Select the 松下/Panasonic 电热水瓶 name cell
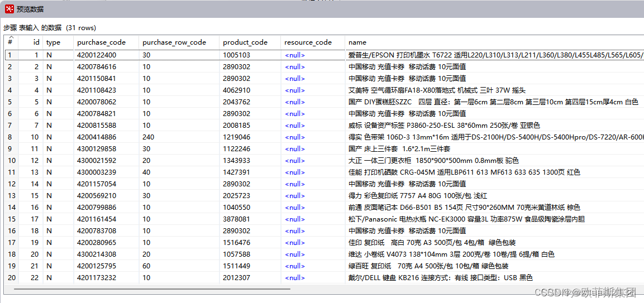This screenshot has width=644, height=303. [494, 219]
